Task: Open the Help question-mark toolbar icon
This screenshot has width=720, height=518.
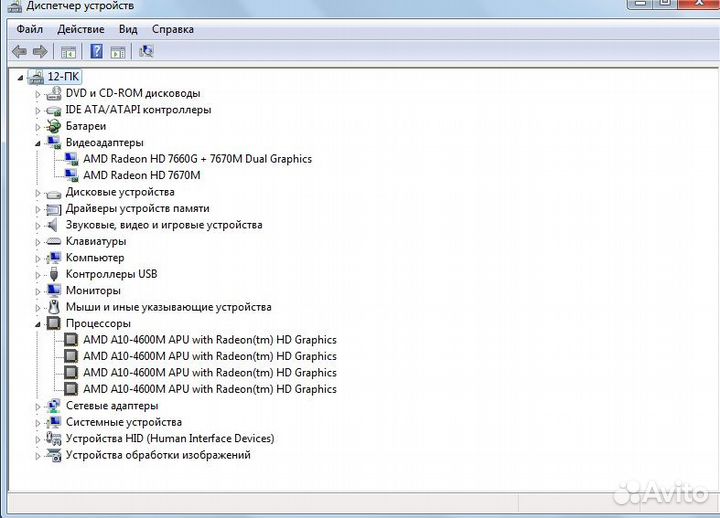Action: 96,51
